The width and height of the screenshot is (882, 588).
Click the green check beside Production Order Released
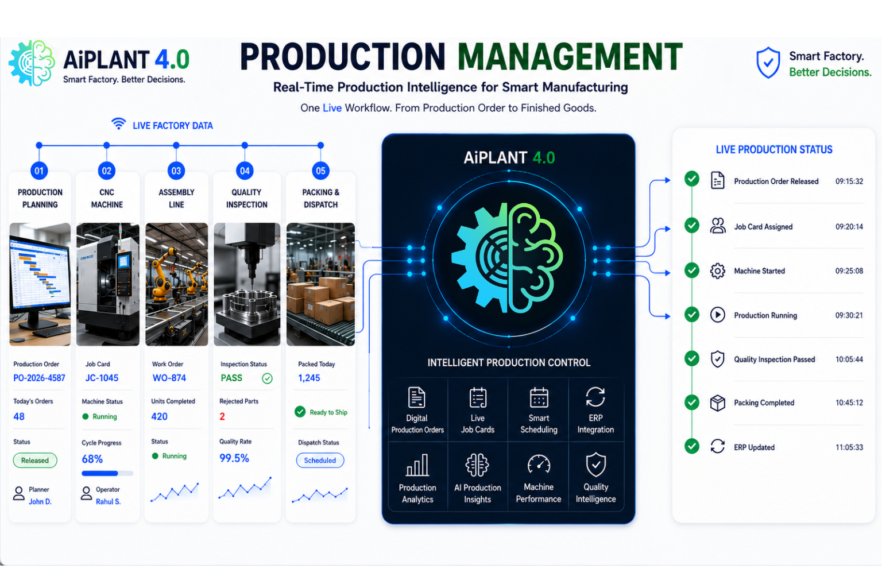pos(692,179)
